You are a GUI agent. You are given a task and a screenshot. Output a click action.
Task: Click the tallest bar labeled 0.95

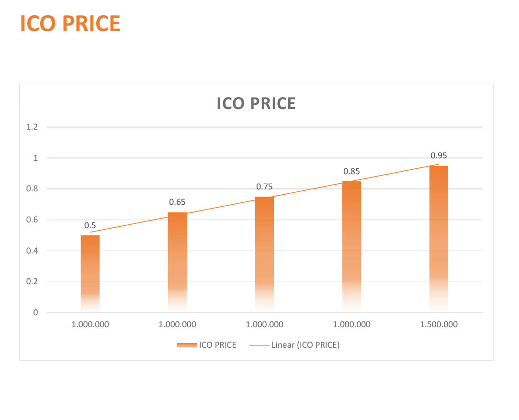[x=439, y=239]
